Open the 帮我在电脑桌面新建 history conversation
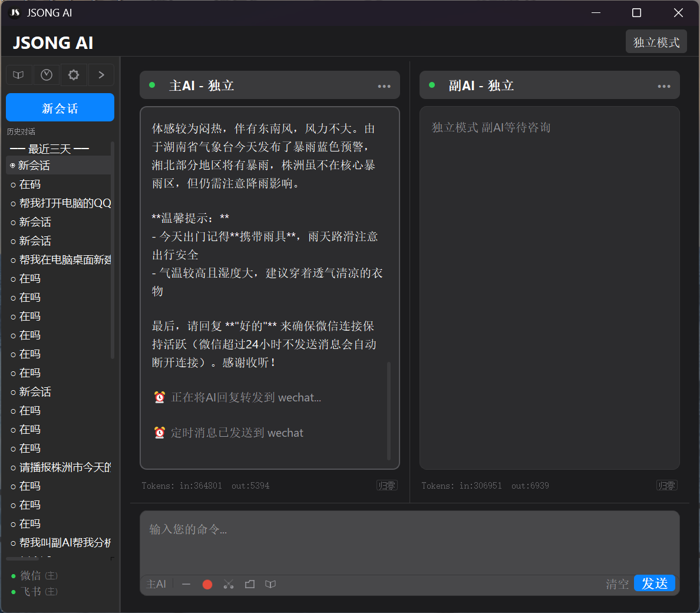Screen dimensions: 700x613 point(58,260)
